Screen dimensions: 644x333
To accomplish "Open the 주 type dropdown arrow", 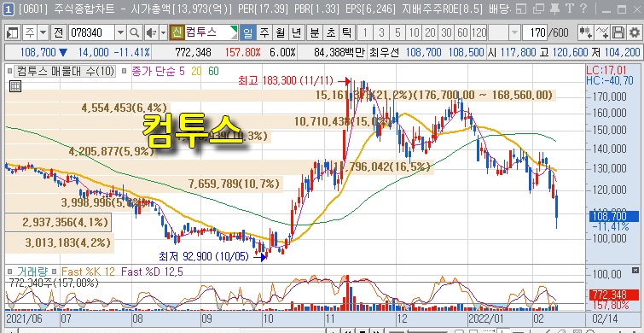I will tap(44, 32).
